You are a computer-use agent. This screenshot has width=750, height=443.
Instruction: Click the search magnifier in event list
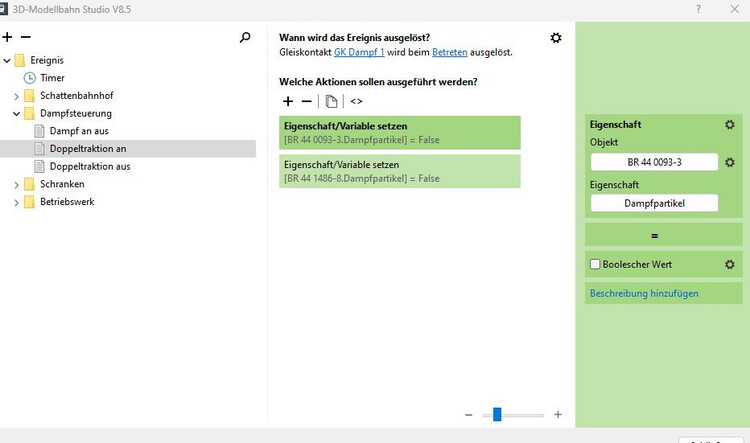pyautogui.click(x=246, y=37)
